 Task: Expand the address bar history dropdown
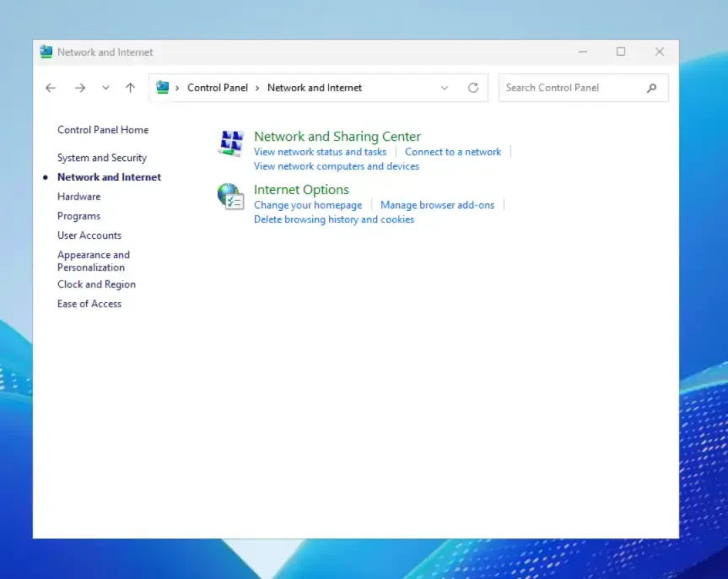pos(445,88)
